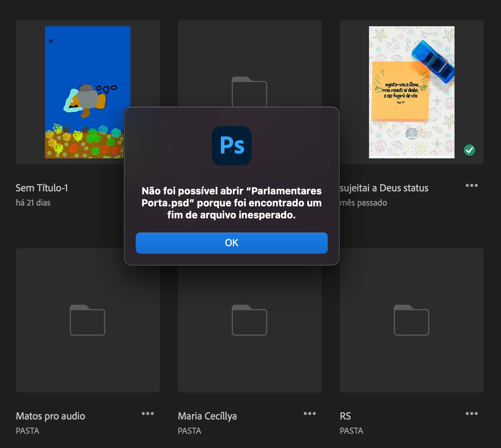
Task: Click OK in the error dialog
Action: [x=231, y=243]
